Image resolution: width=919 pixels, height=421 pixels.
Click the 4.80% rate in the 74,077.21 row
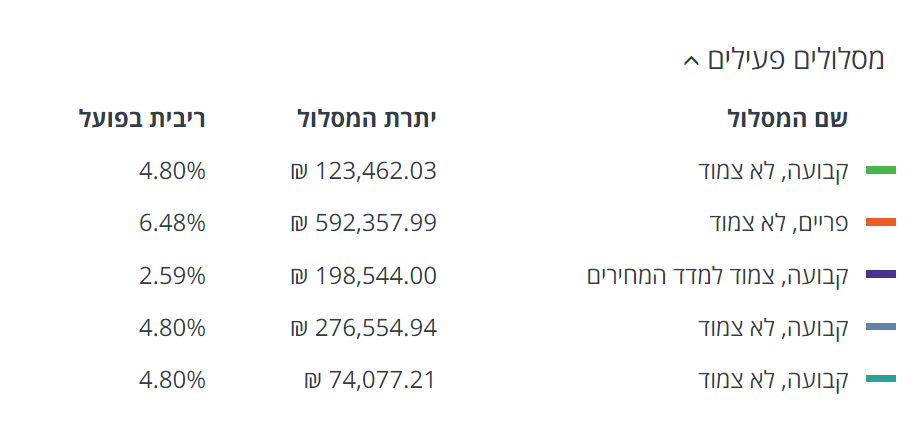(x=172, y=380)
